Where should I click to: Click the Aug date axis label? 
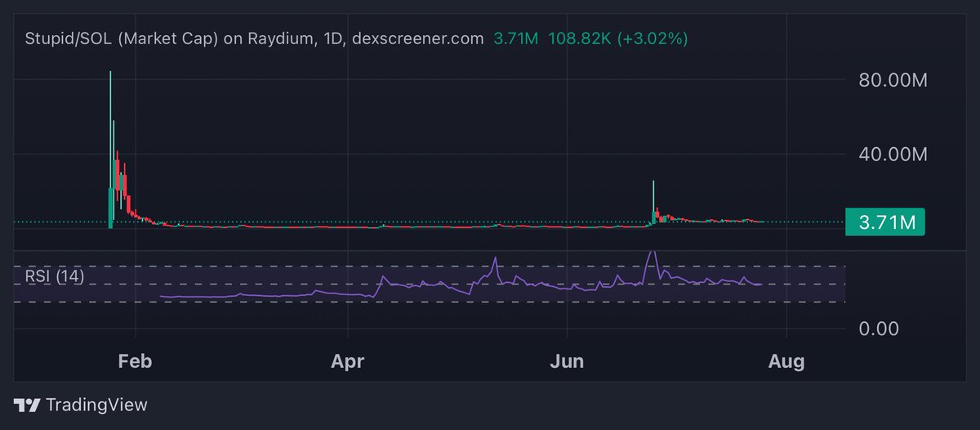pyautogui.click(x=786, y=361)
